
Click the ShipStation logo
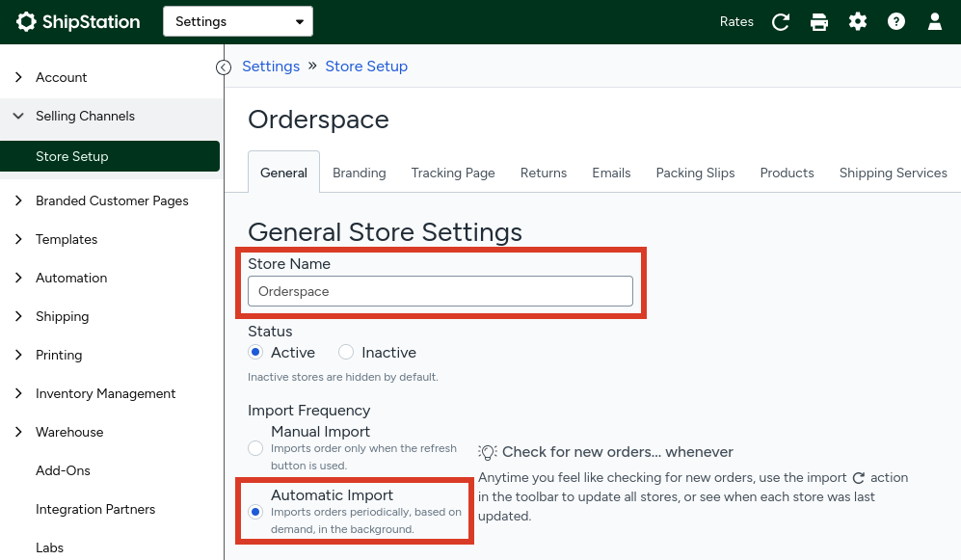(x=78, y=22)
